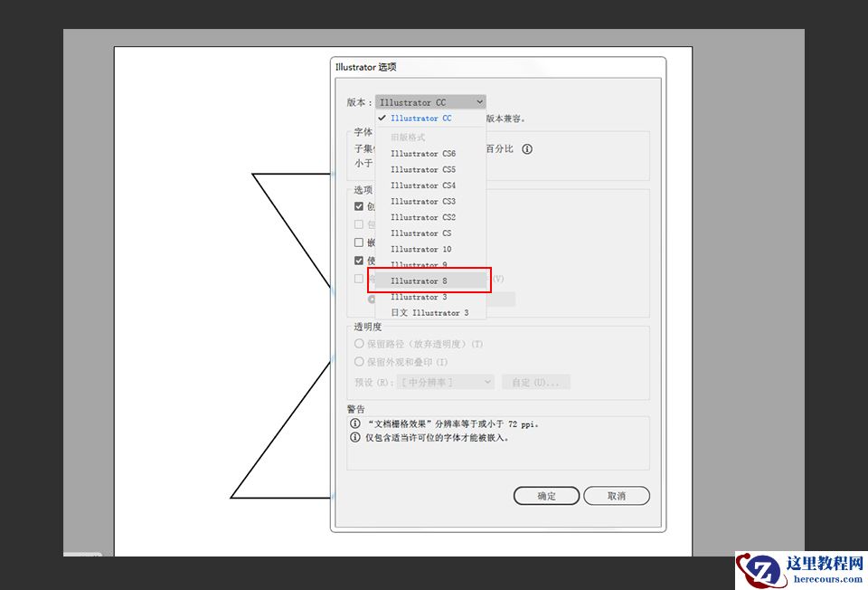Viewport: 868px width, 590px height.
Task: Select the 保留路径（放弃透明度） radio button
Action: click(359, 344)
